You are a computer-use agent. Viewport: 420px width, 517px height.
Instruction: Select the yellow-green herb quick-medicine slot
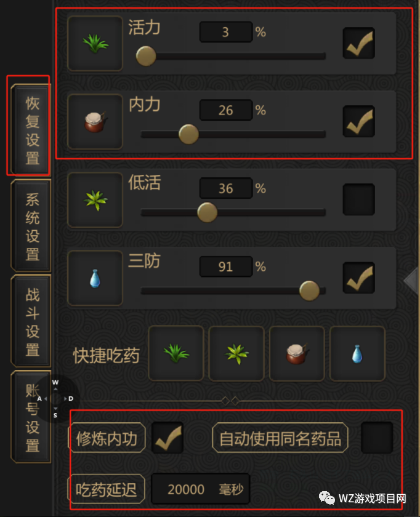point(236,353)
